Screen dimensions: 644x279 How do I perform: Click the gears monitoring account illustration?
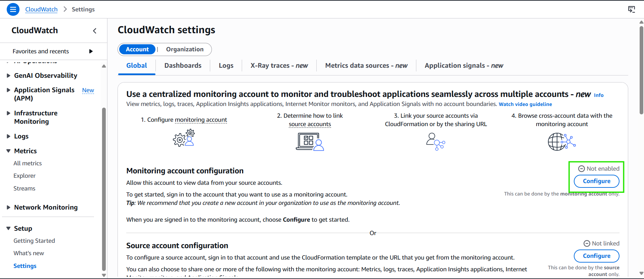coord(184,138)
